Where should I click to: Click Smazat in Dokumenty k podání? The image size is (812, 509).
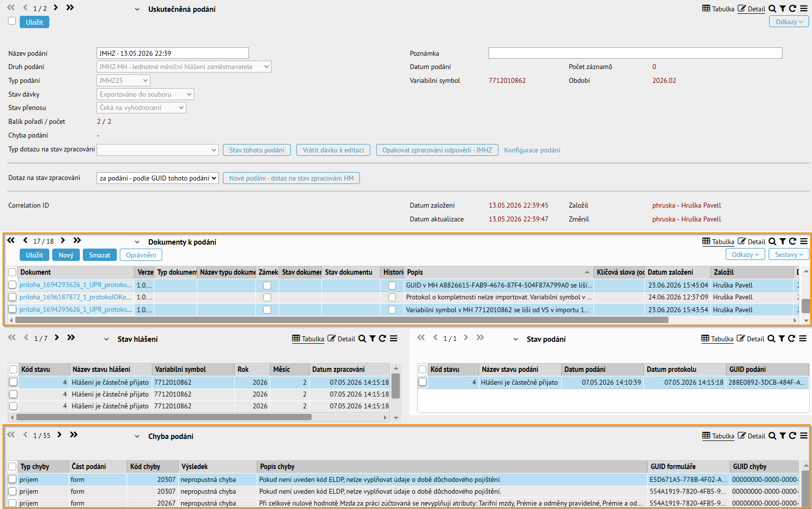(100, 255)
